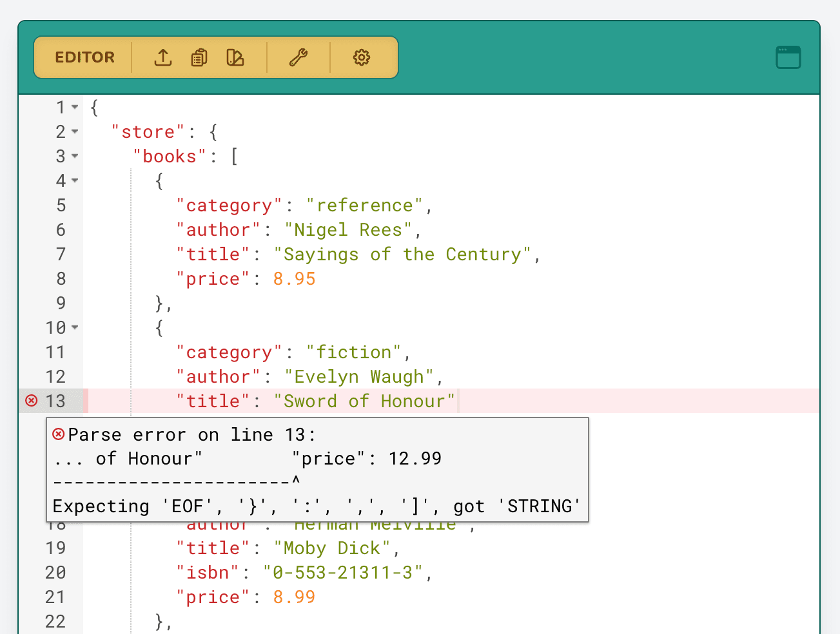Click the "fiction" string value

[354, 352]
